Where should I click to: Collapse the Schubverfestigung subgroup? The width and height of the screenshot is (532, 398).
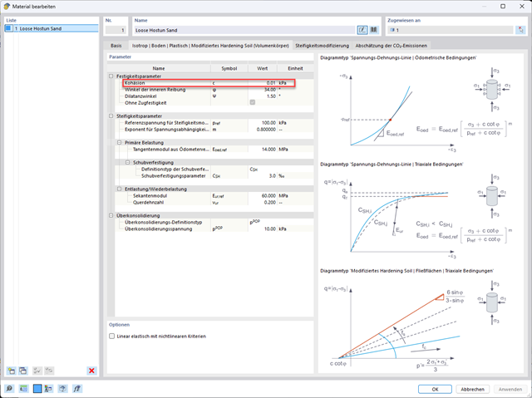[127, 162]
